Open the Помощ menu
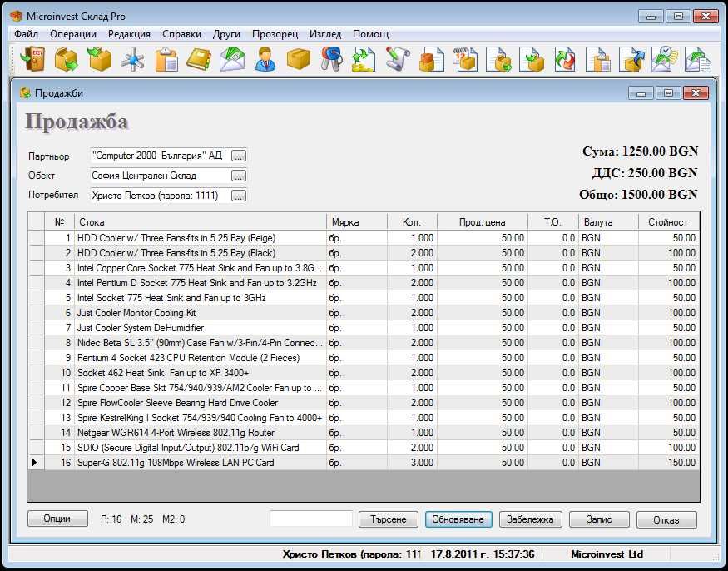Viewport: 728px width, 571px height. coord(370,34)
